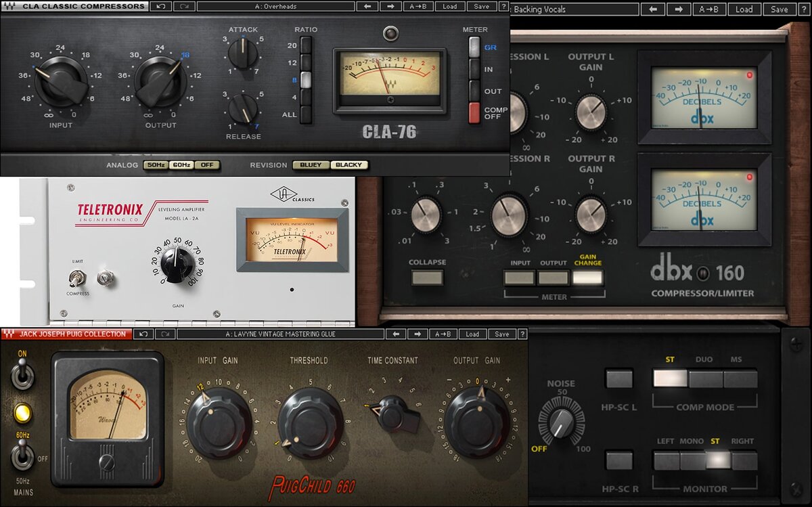Click Save in the PuigChild toolbar
This screenshot has width=812, height=507.
[x=502, y=334]
